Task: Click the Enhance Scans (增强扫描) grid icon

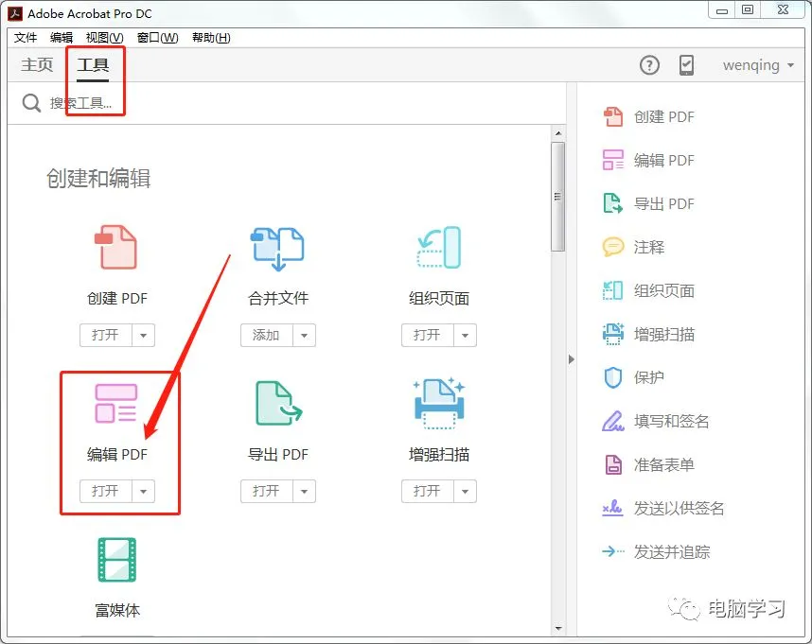Action: (x=439, y=404)
